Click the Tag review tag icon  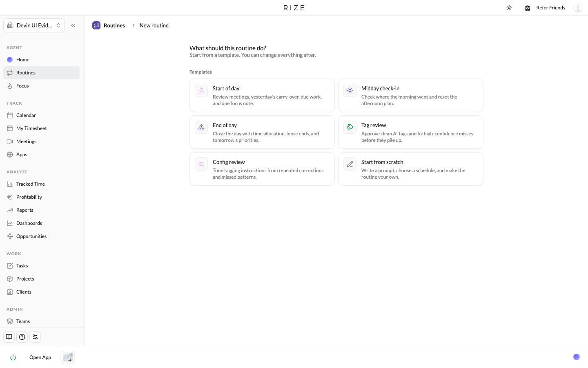(x=350, y=127)
